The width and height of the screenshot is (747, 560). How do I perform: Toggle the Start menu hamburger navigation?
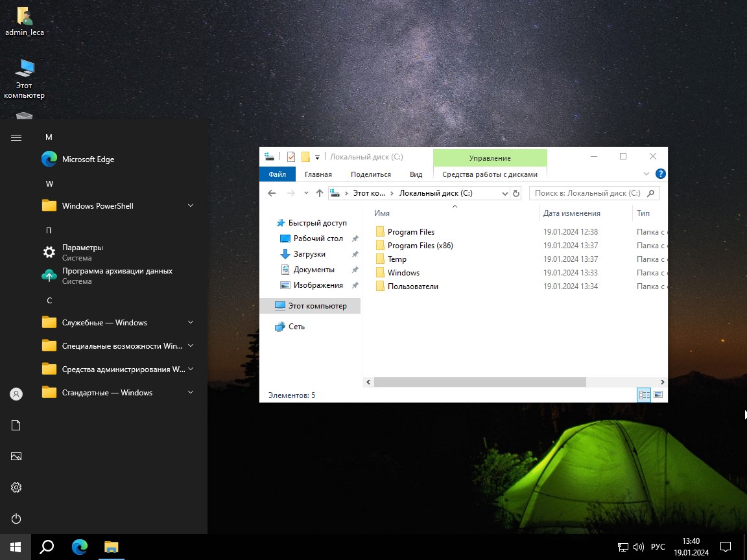click(x=16, y=137)
